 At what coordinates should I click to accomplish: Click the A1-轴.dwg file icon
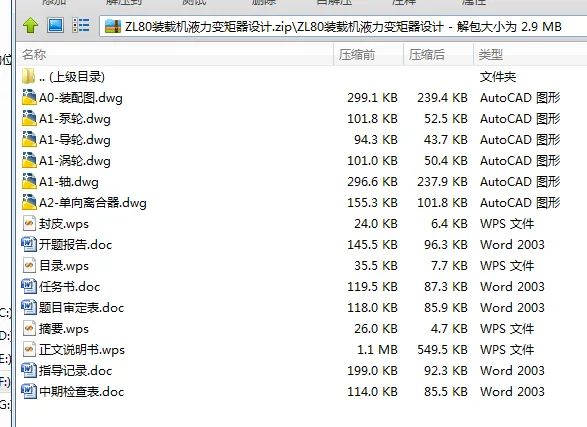pyautogui.click(x=29, y=181)
